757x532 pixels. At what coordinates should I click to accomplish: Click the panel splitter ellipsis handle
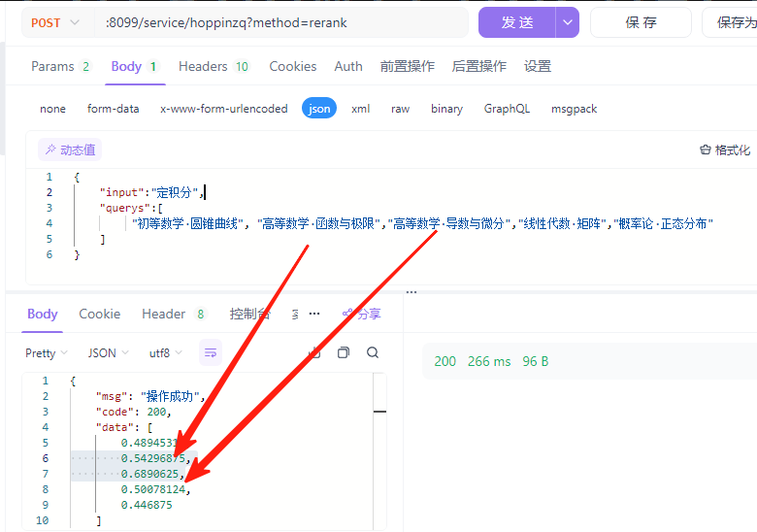point(411,291)
